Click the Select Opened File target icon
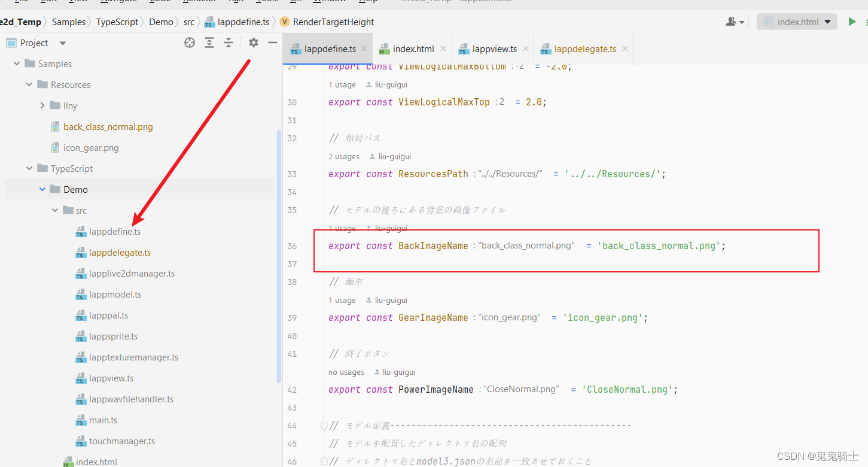 coord(190,43)
